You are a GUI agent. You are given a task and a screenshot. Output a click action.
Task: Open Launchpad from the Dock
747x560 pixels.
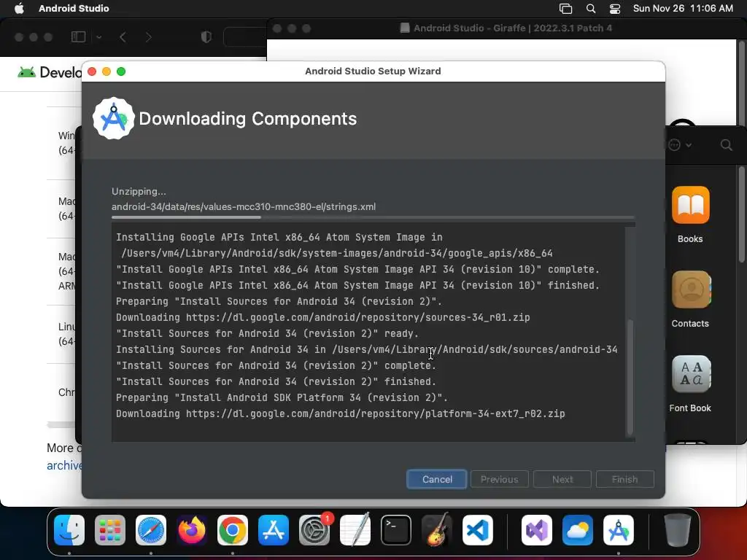[x=110, y=530]
